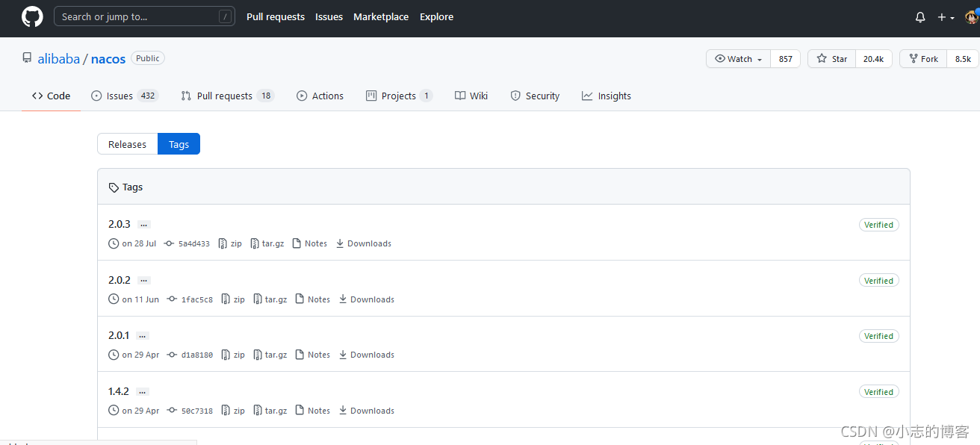Open Notes for tag 2.0.1
This screenshot has width=980, height=445.
pos(313,355)
